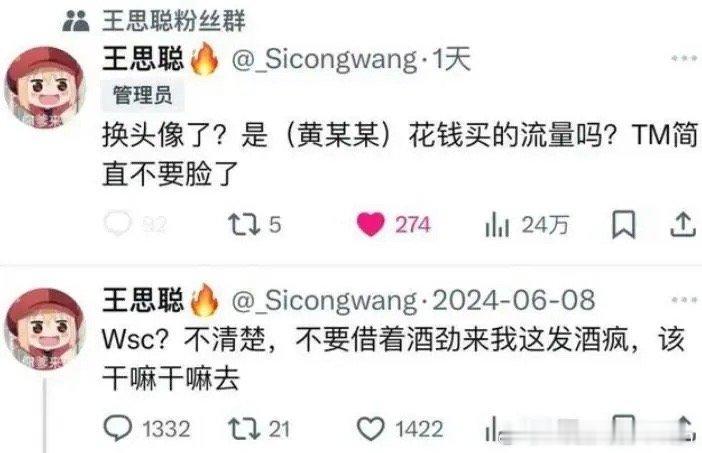Like the post with 1422 likes

[x=371, y=429]
